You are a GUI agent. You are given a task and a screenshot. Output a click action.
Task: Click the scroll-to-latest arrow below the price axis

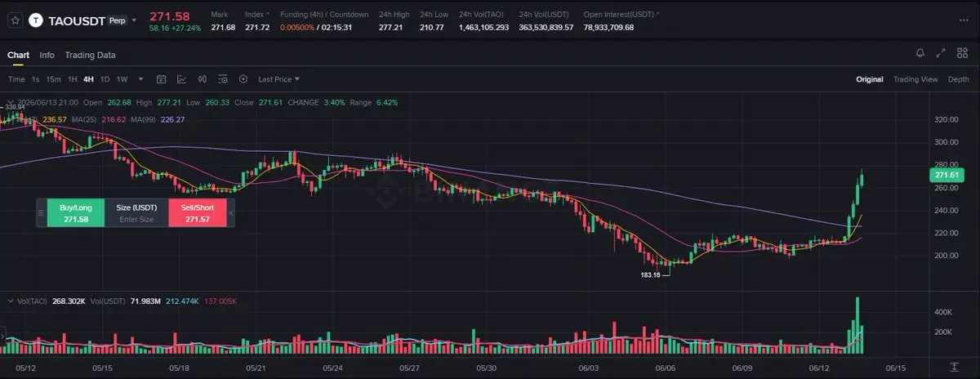[954, 368]
